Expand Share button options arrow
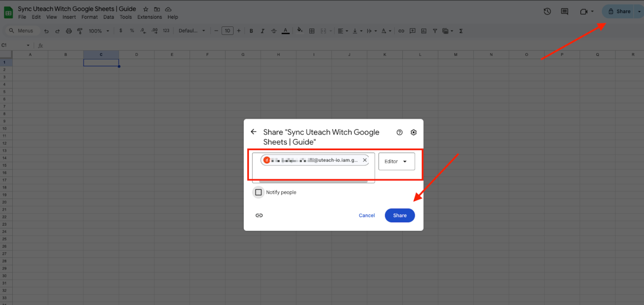The image size is (644, 305). [639, 11]
